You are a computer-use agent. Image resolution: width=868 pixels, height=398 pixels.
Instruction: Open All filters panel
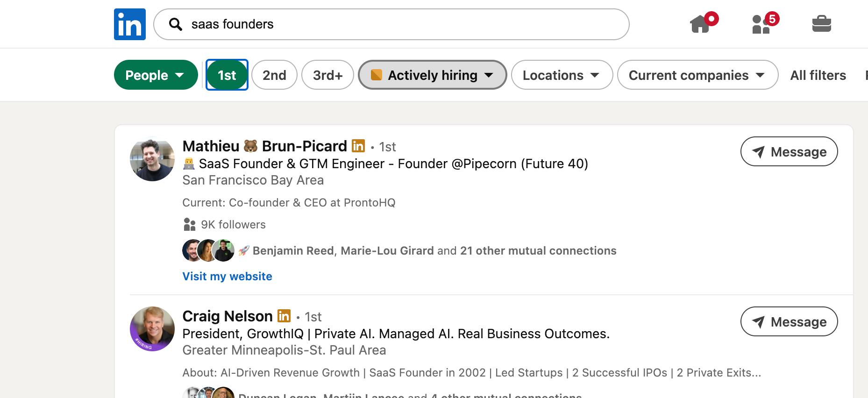pyautogui.click(x=818, y=75)
